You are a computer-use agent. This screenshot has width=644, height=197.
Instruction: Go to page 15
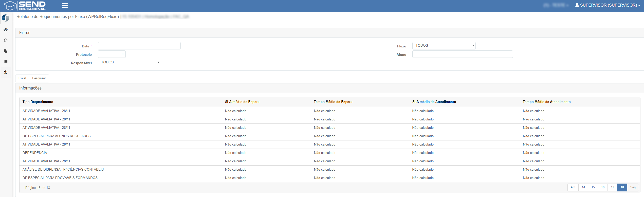tap(593, 187)
